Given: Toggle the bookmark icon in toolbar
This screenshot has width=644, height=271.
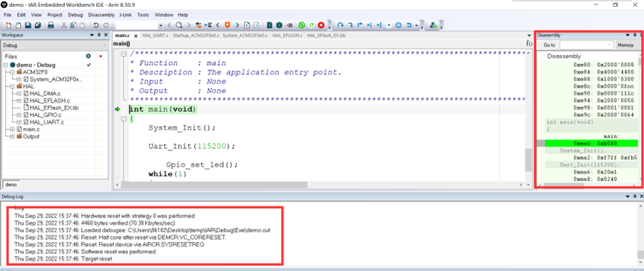Looking at the screenshot, I should (x=227, y=25).
